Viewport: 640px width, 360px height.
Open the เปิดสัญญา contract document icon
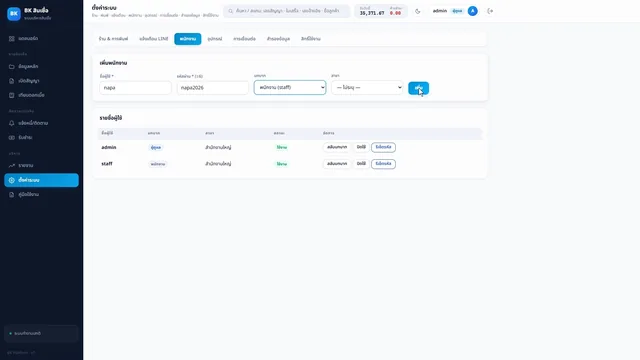point(11,81)
